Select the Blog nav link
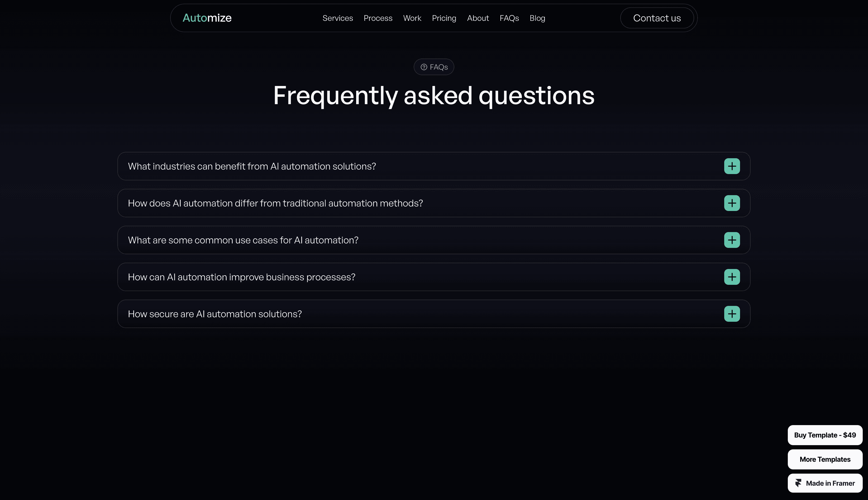The image size is (868, 500). pyautogui.click(x=537, y=18)
